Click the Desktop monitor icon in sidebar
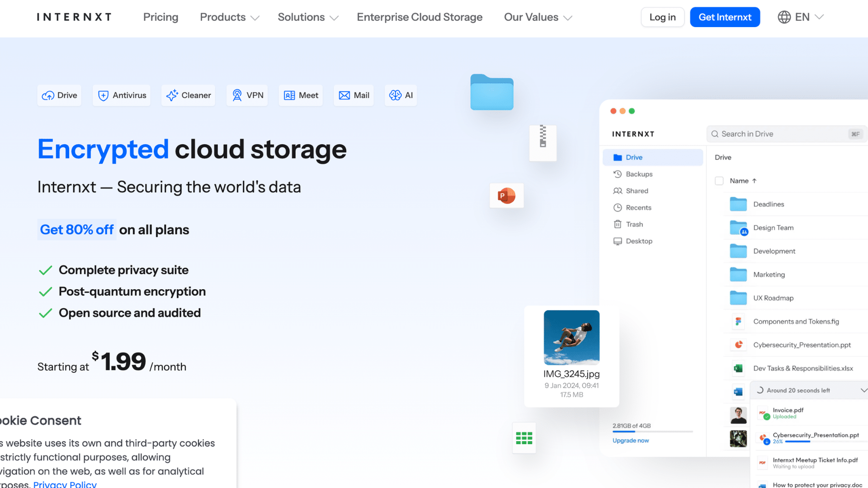The width and height of the screenshot is (868, 488). (618, 241)
